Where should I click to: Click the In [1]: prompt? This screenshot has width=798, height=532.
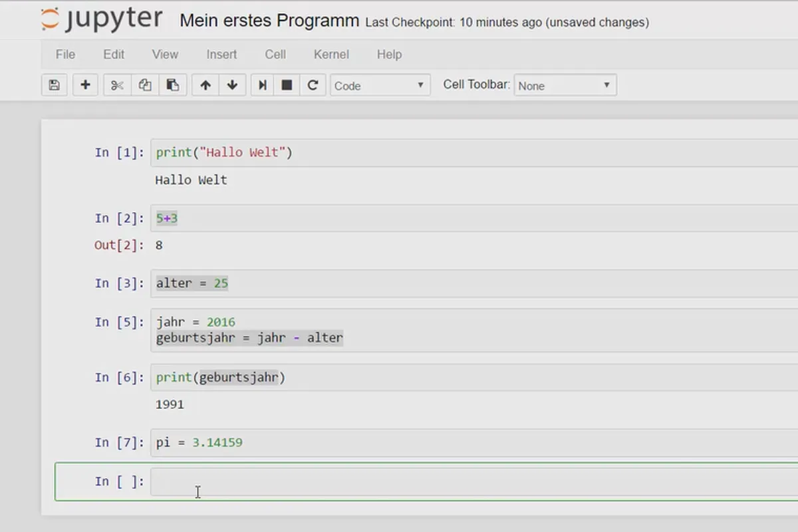click(x=120, y=152)
